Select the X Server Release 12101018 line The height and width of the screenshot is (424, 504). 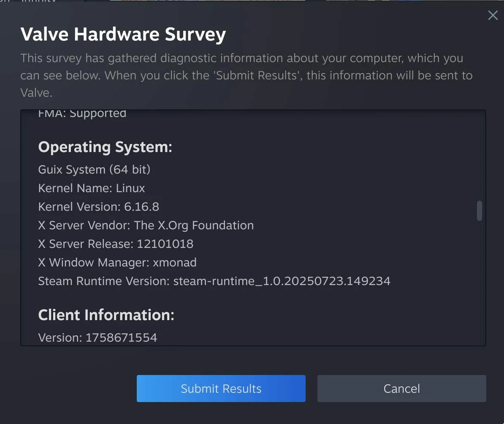pos(116,244)
